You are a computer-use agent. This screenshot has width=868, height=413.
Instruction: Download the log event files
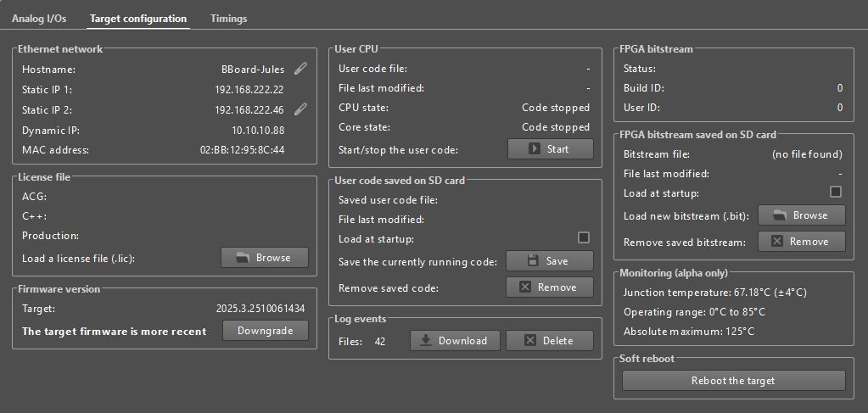(x=455, y=340)
